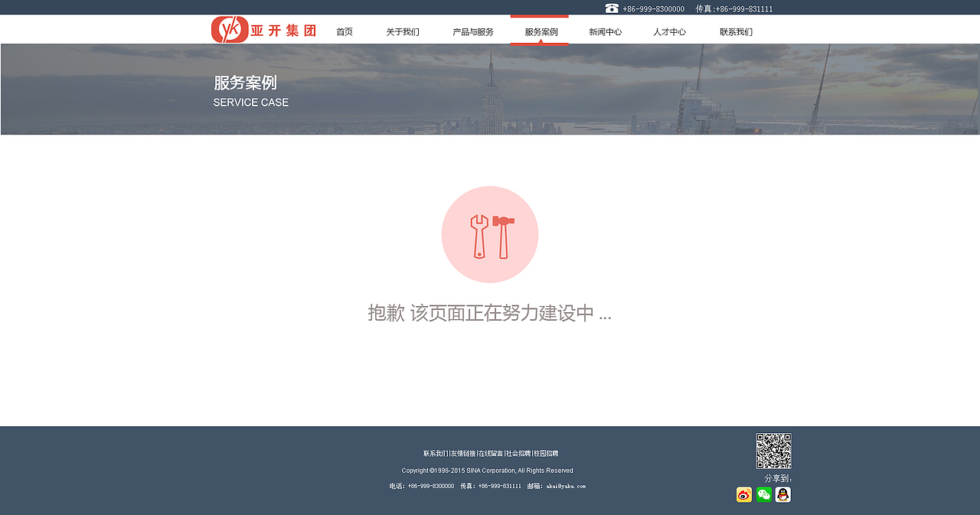The width and height of the screenshot is (980, 515).
Task: Go to 联系我们 via top navigation
Action: pos(735,31)
